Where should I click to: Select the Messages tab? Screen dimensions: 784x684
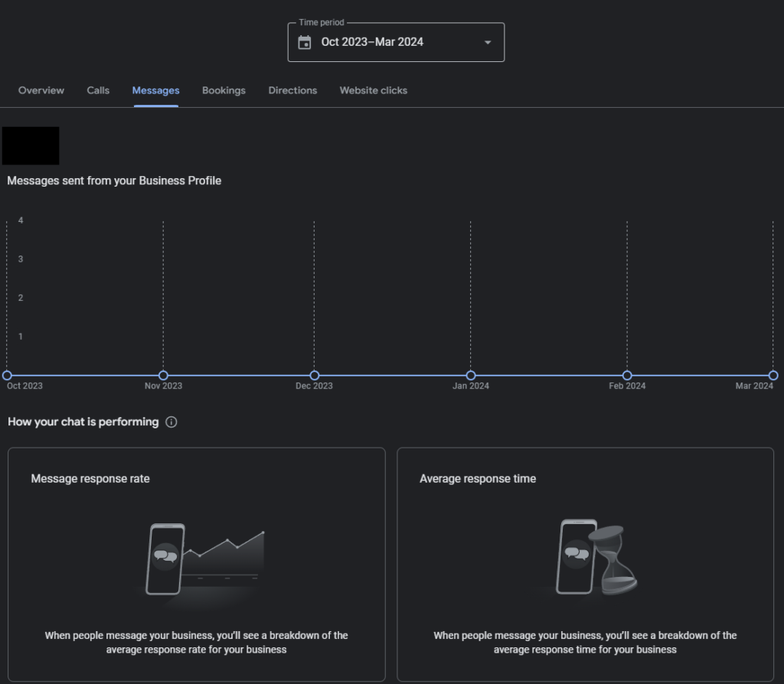pos(156,90)
